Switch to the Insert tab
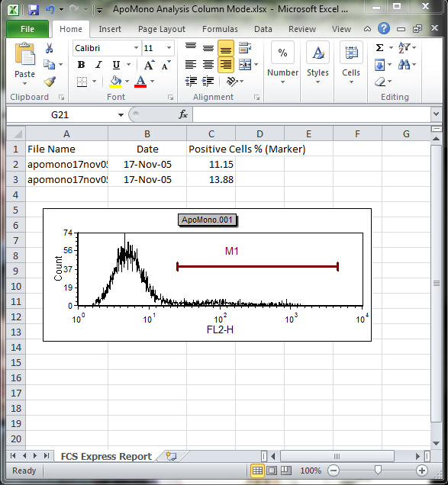Viewport: 448px width, 485px height. [110, 29]
